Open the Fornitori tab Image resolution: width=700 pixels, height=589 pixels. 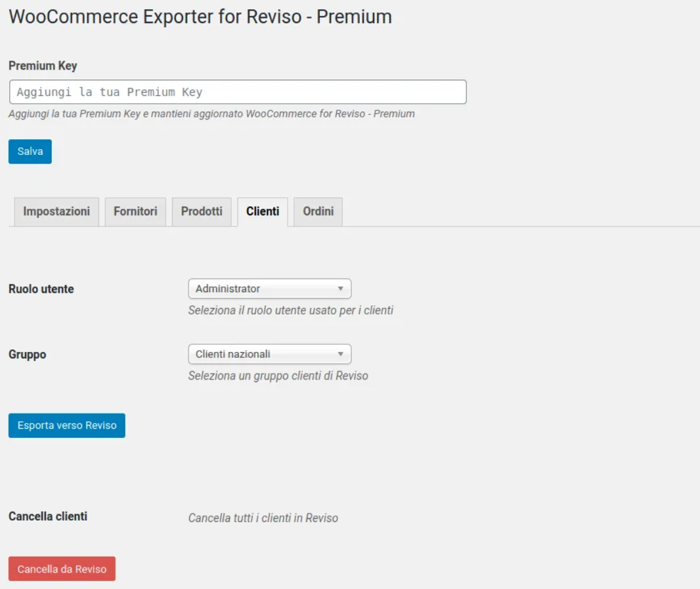[x=135, y=211]
